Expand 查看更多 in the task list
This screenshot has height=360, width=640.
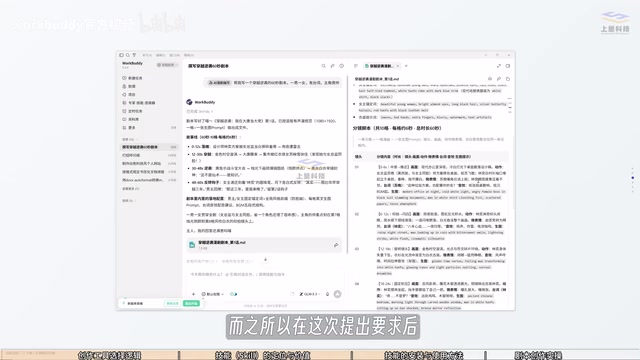coord(131,189)
